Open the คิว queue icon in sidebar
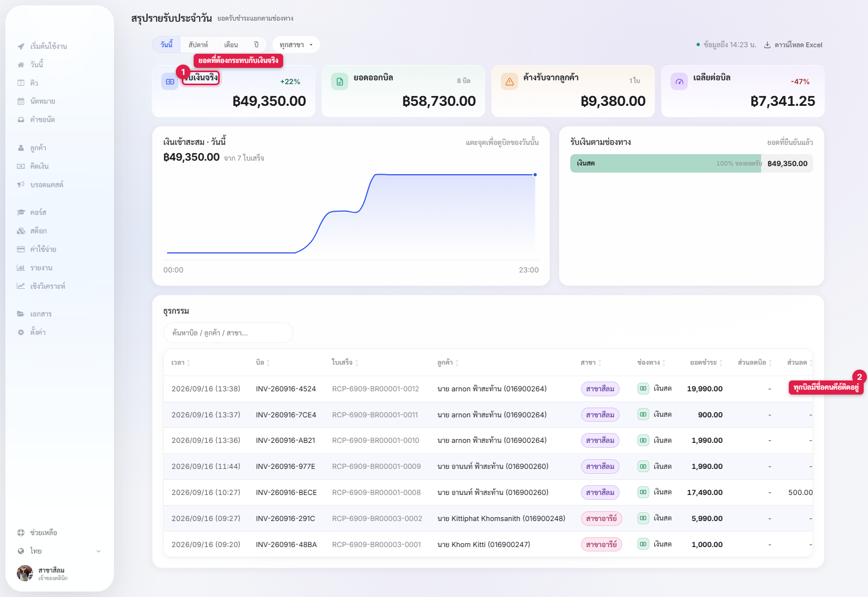The image size is (868, 597). 21,83
